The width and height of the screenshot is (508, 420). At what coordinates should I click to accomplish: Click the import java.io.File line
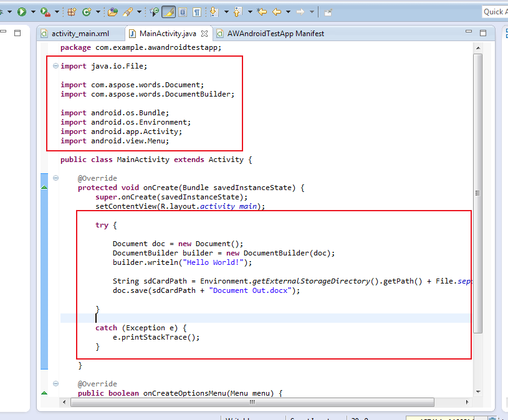click(103, 67)
